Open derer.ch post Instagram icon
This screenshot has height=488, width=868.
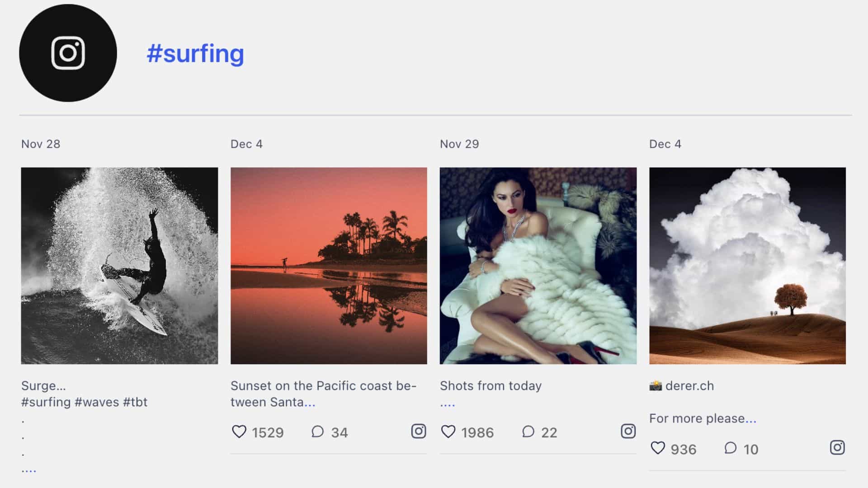(x=837, y=447)
